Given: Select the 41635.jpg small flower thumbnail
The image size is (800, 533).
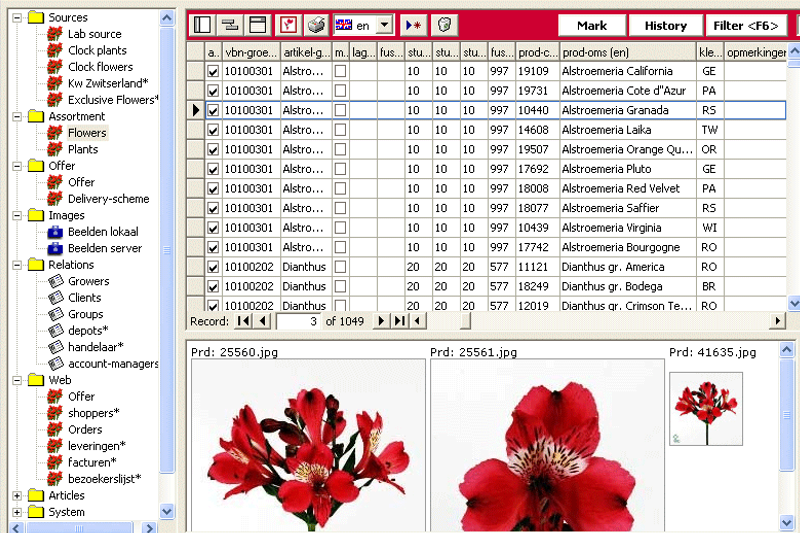Looking at the screenshot, I should tap(706, 408).
